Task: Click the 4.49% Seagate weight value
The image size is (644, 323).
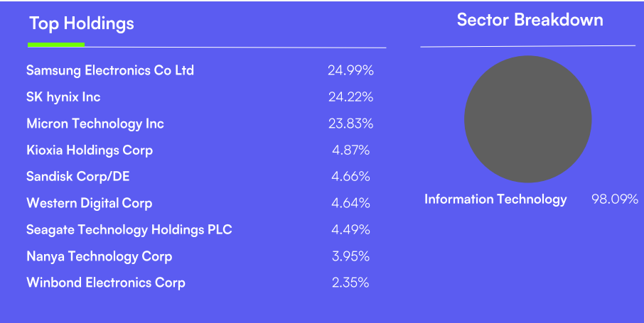Action: coord(350,229)
